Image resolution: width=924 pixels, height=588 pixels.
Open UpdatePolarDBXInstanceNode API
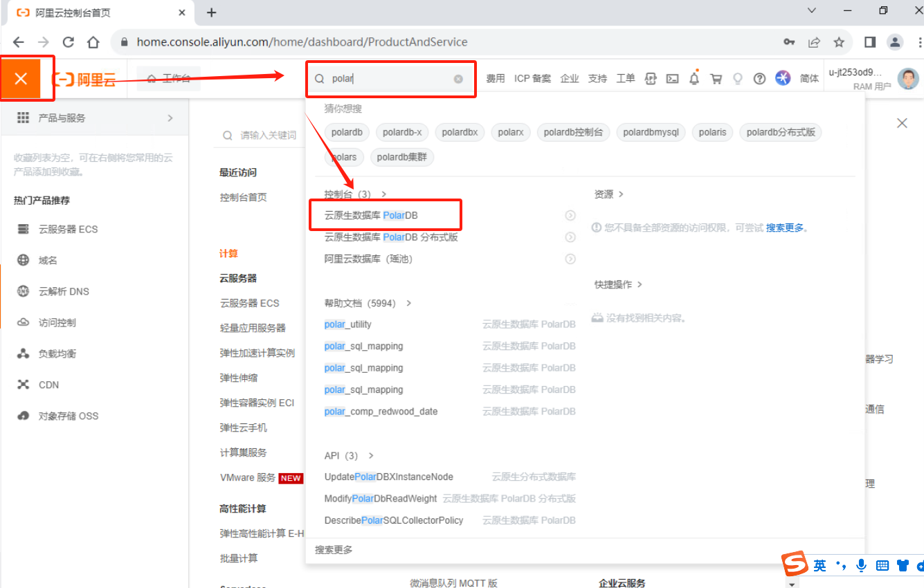[x=388, y=477]
